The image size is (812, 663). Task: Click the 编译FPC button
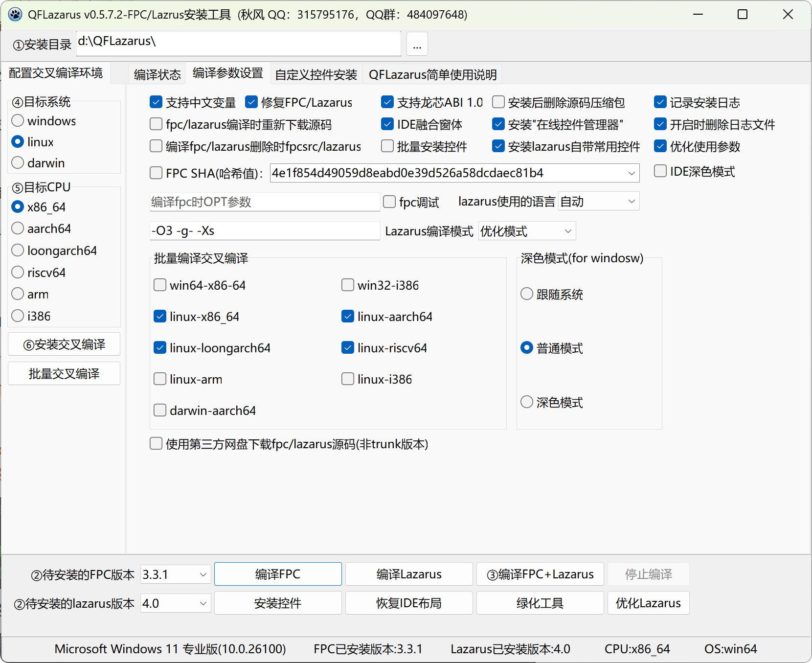[278, 574]
